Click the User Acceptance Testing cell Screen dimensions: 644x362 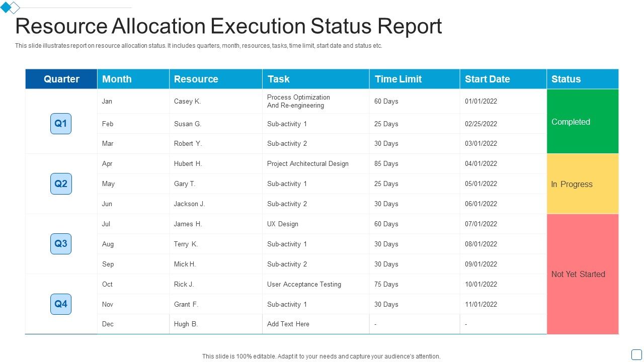(304, 284)
